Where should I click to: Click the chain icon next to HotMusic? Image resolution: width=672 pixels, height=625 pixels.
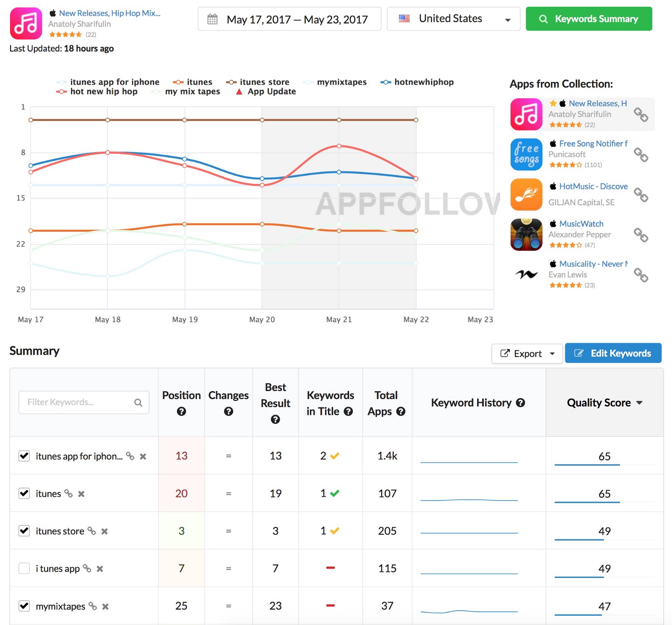[x=640, y=195]
